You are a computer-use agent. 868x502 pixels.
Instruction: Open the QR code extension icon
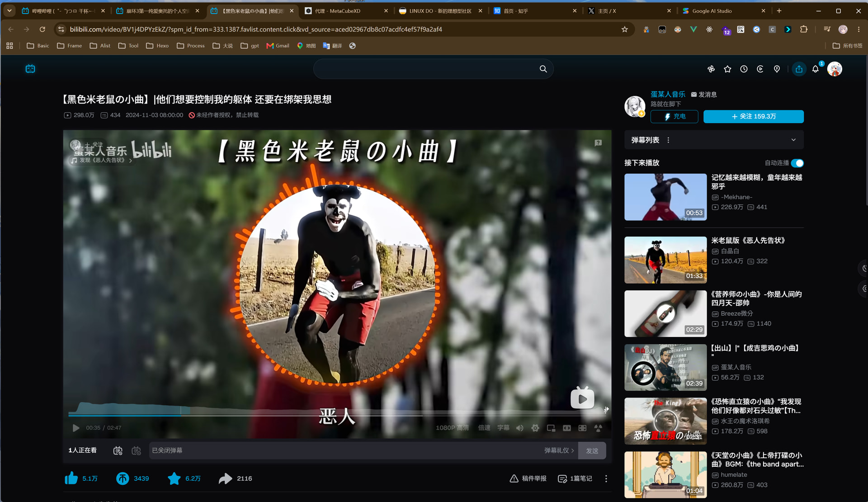(x=741, y=29)
